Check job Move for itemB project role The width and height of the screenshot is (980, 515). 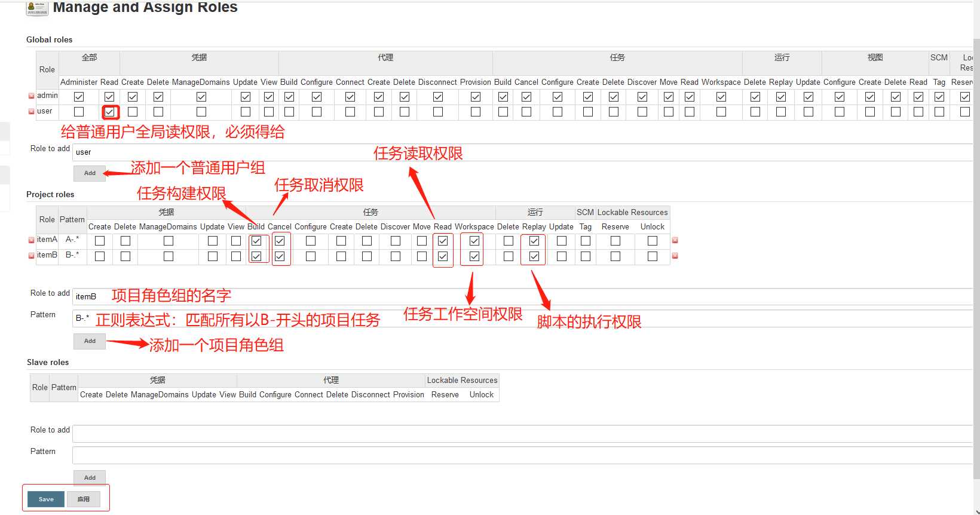422,256
